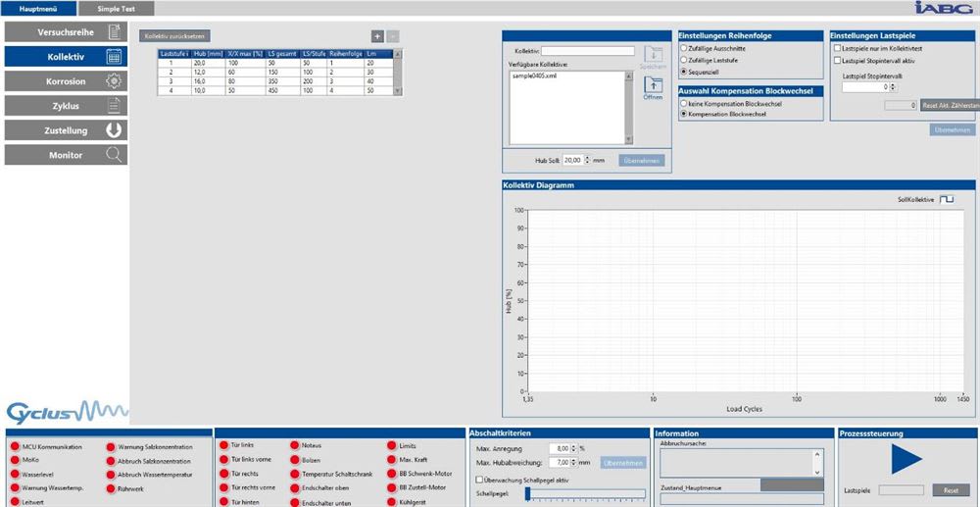
Task: Click the Max. Anregung stepper arrows
Action: pos(573,449)
